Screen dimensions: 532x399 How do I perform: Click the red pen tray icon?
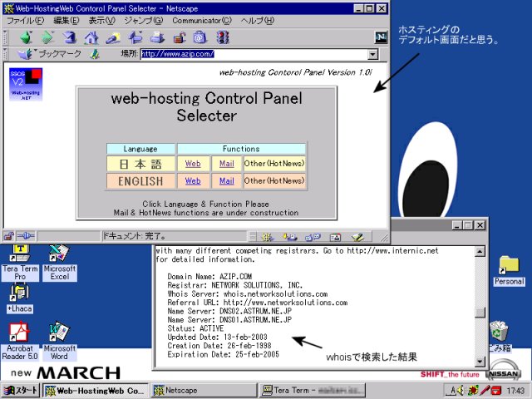point(485,390)
